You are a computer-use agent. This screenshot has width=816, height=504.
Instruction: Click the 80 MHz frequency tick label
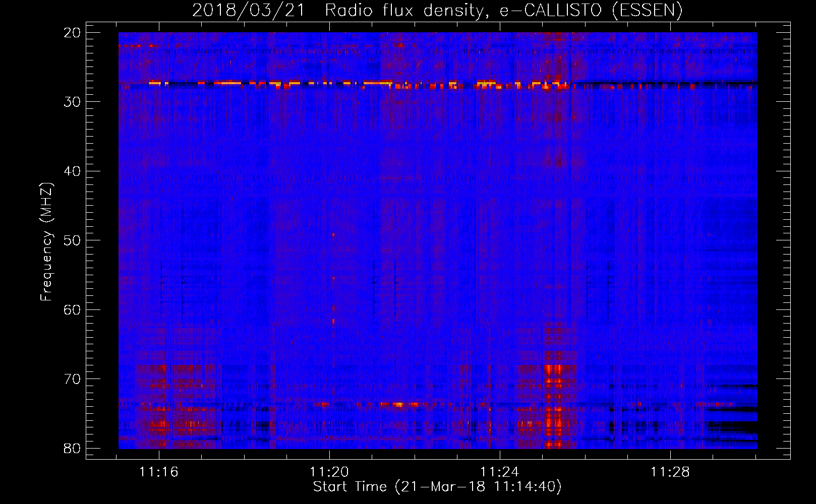coord(73,448)
